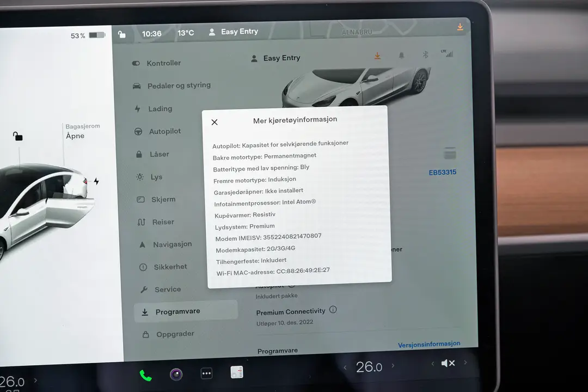Increase driver temperature chevron next to 26.0
This screenshot has height=392, width=588.
point(35,381)
